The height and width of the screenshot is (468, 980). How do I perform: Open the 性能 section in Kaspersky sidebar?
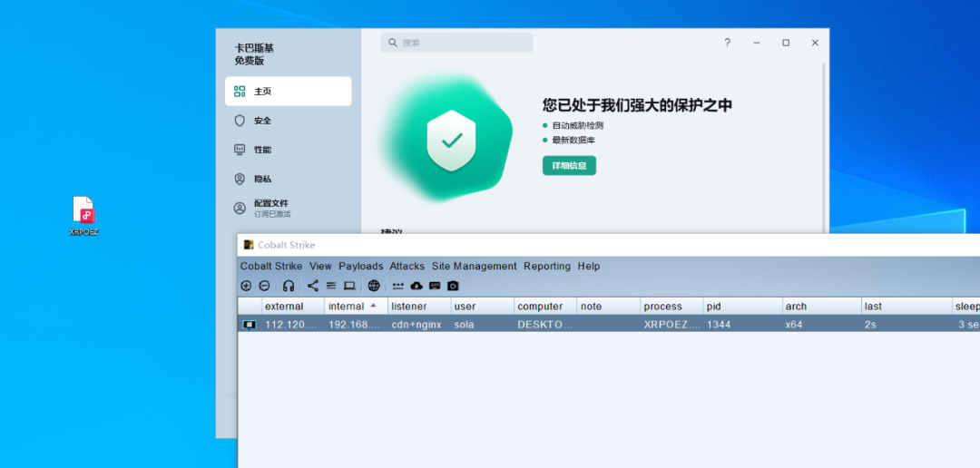click(289, 150)
